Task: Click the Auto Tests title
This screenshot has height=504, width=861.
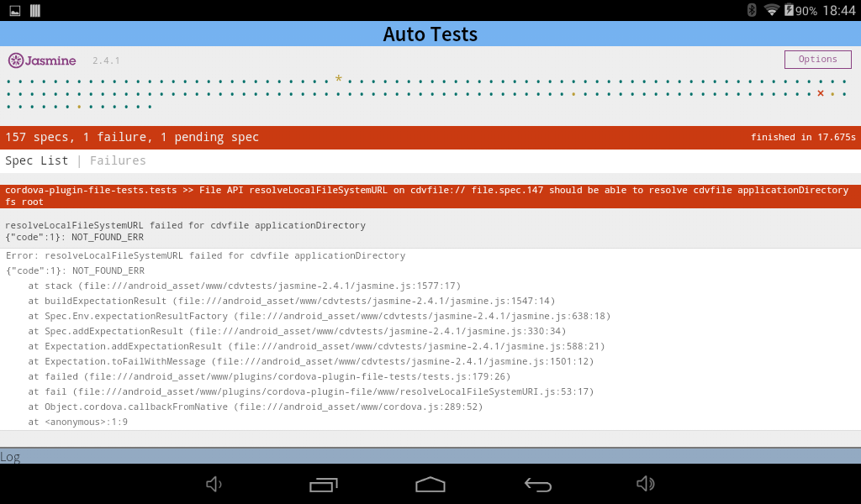Action: (x=430, y=34)
